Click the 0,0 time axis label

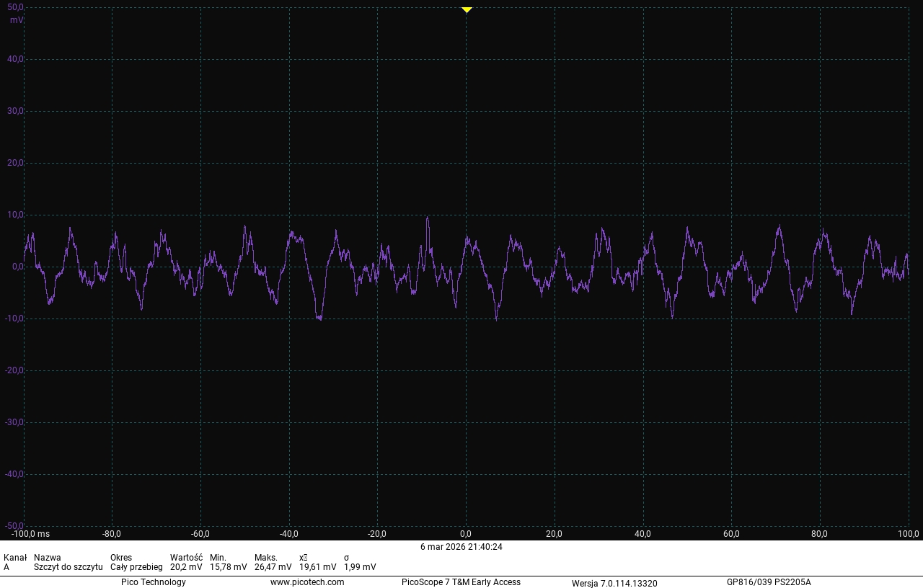click(x=466, y=534)
